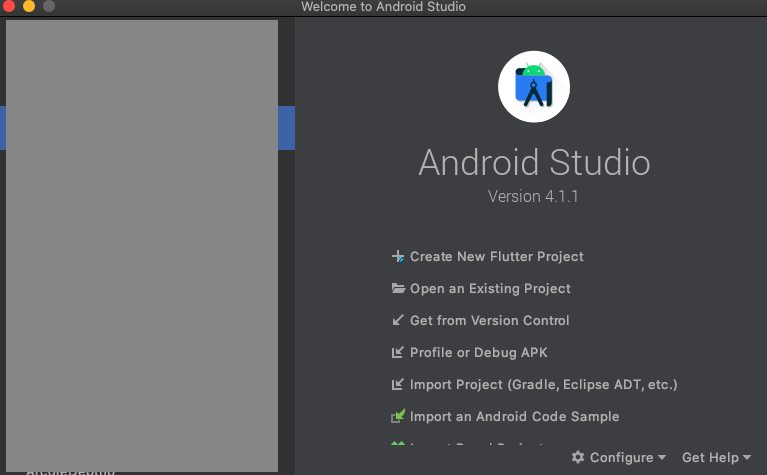
Task: Click the folder icon beside Open an Existing Project
Action: 398,288
